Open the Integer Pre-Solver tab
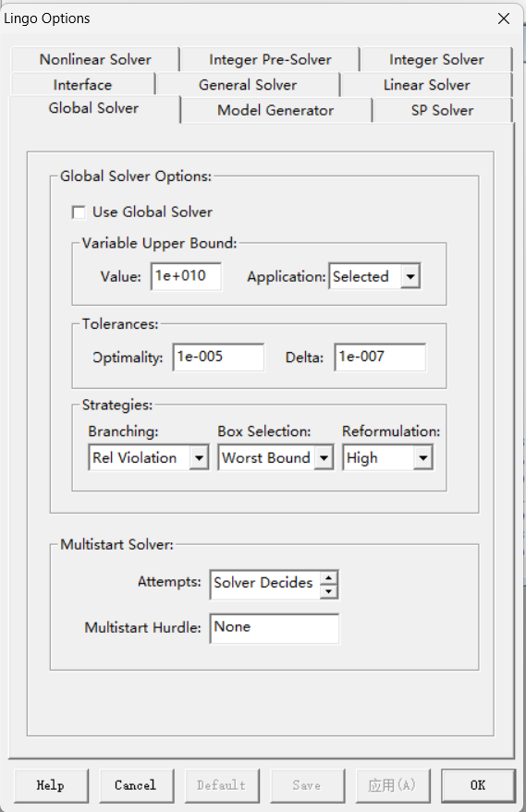Viewport: 526px width, 812px height. point(270,59)
